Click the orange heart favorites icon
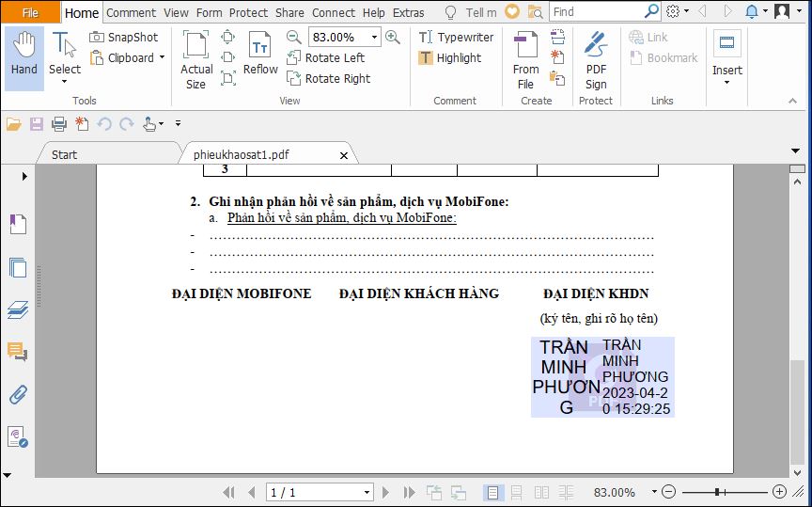812x507 pixels. [512, 11]
